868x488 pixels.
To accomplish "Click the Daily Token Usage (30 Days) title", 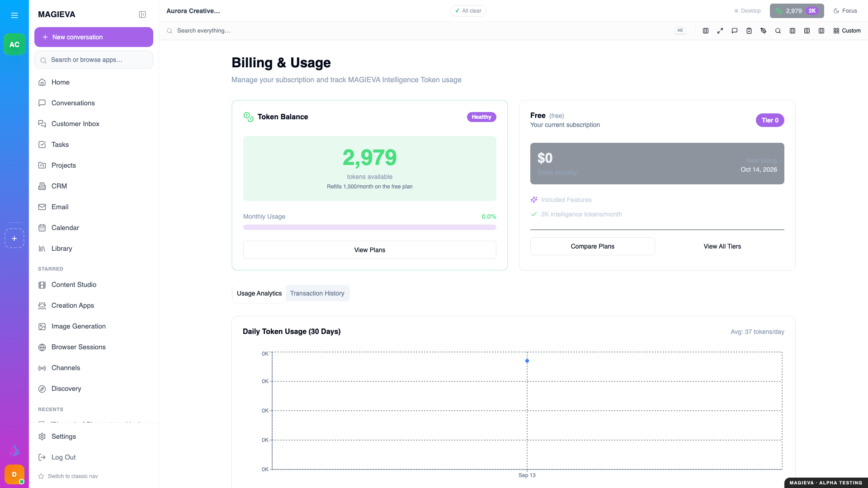I will pyautogui.click(x=292, y=332).
